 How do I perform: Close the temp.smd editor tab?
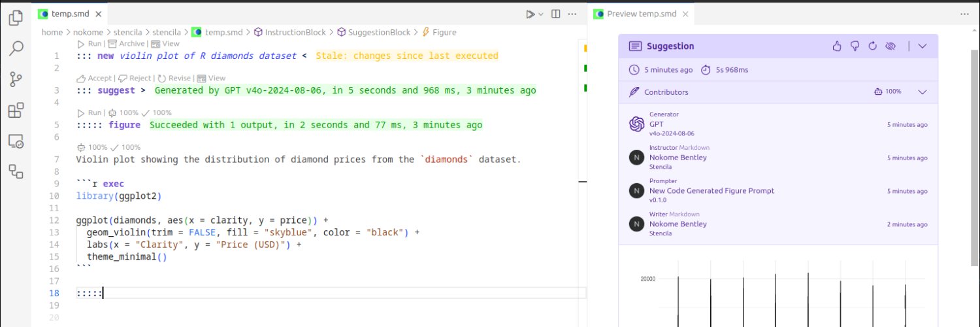click(98, 14)
